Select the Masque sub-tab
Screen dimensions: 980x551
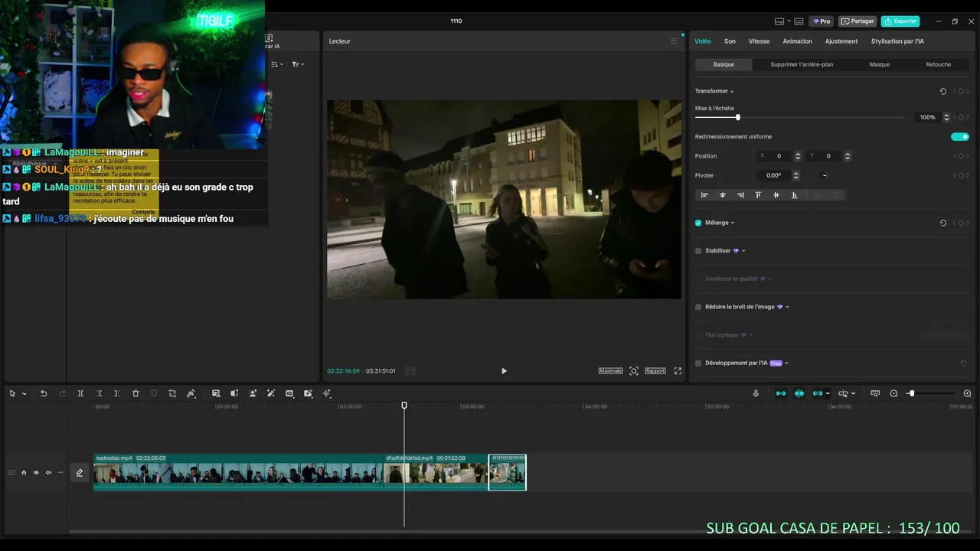pos(880,64)
